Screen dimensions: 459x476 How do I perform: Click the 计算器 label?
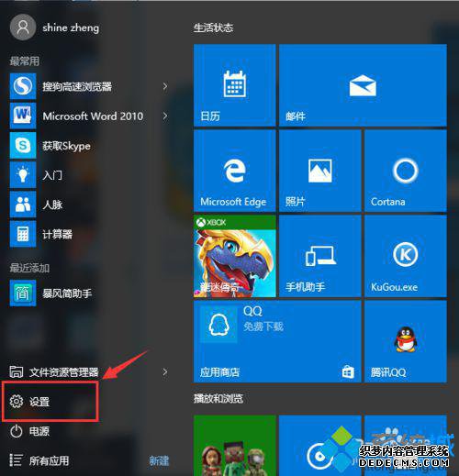click(57, 234)
